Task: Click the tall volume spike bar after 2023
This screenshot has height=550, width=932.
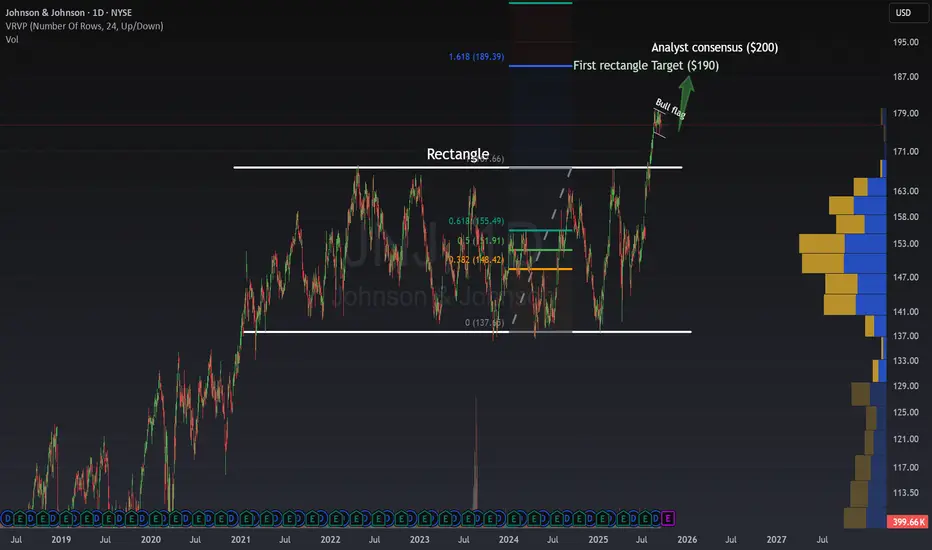Action: tap(476, 453)
